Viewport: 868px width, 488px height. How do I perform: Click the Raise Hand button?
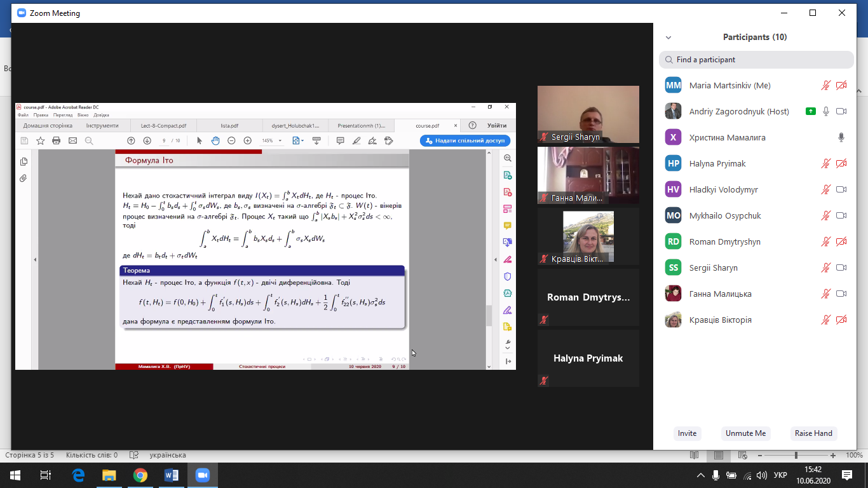pyautogui.click(x=813, y=433)
